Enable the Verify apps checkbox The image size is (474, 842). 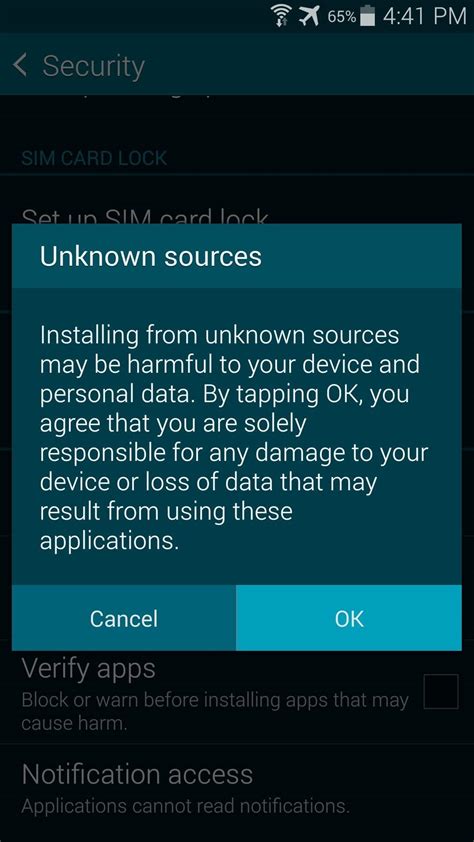coord(441,692)
